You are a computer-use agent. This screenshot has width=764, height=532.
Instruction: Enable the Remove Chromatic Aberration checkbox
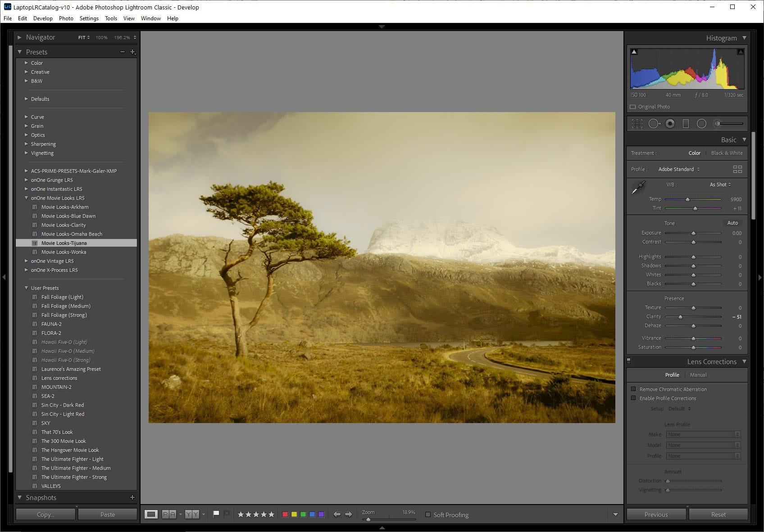pyautogui.click(x=634, y=389)
